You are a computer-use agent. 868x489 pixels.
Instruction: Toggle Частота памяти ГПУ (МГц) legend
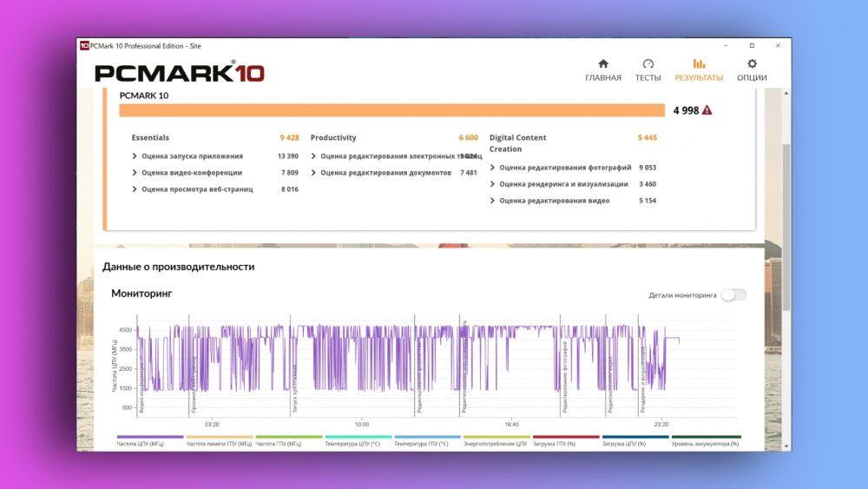220,441
